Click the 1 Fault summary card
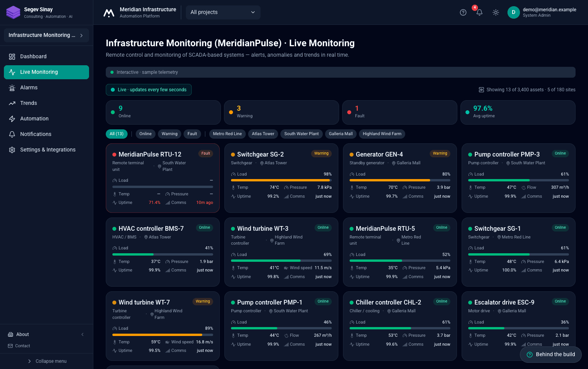 coord(400,113)
